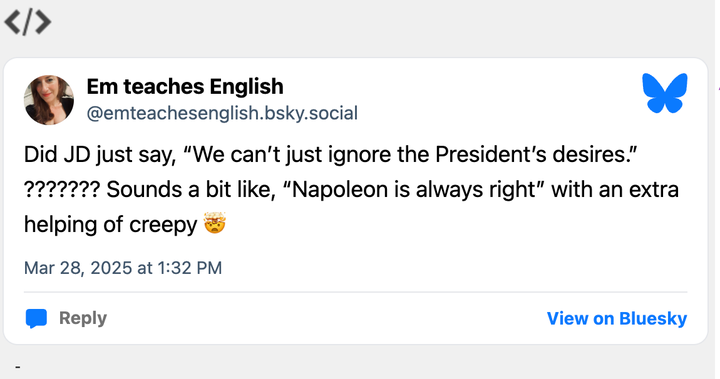
Task: Open Em teaches English profile avatar
Action: pyautogui.click(x=49, y=100)
